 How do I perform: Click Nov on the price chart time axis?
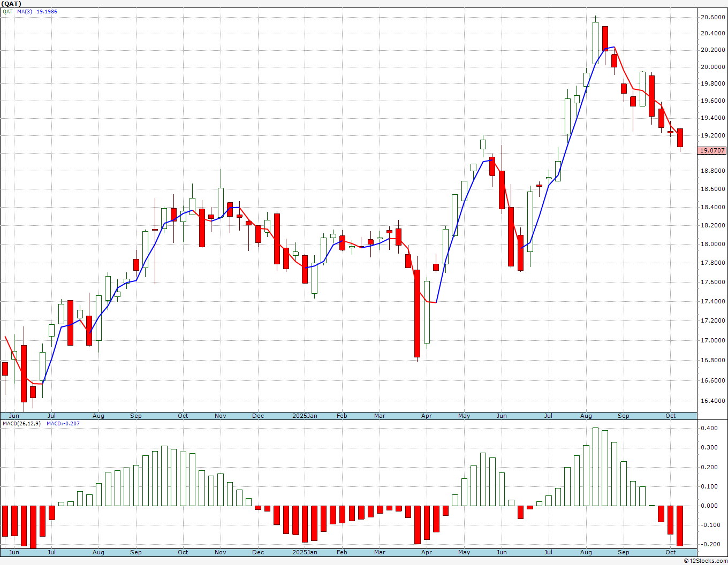coord(221,416)
